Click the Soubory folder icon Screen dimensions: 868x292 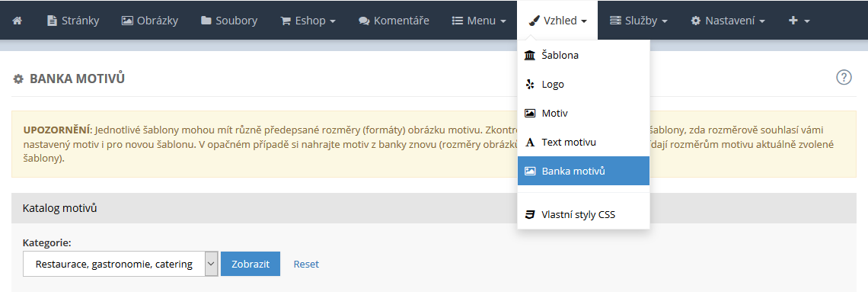click(x=206, y=21)
